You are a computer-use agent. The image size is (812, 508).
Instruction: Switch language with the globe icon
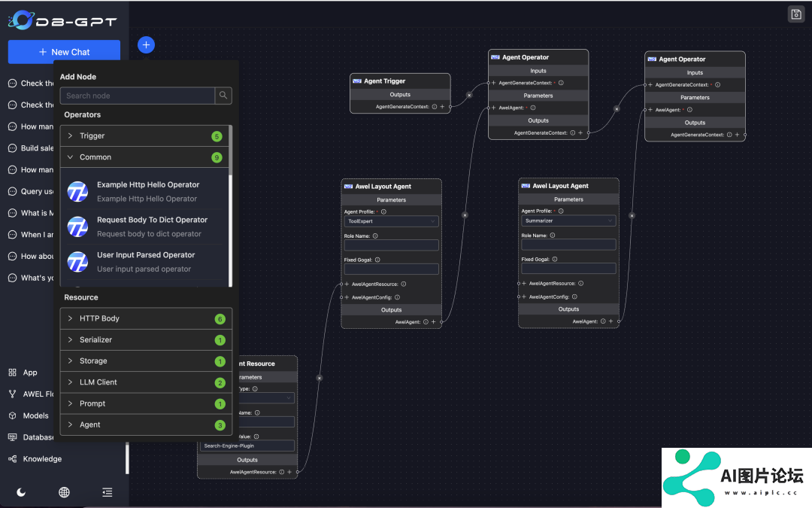point(64,492)
